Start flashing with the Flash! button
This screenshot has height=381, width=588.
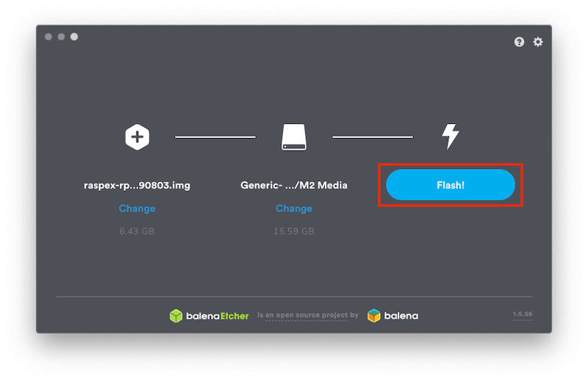click(451, 185)
